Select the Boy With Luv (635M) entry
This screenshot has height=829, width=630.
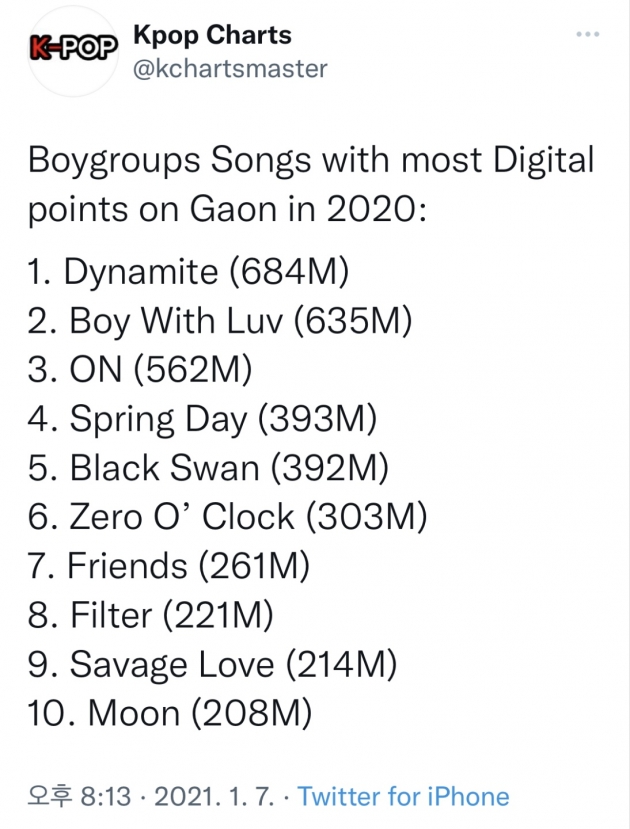[219, 320]
